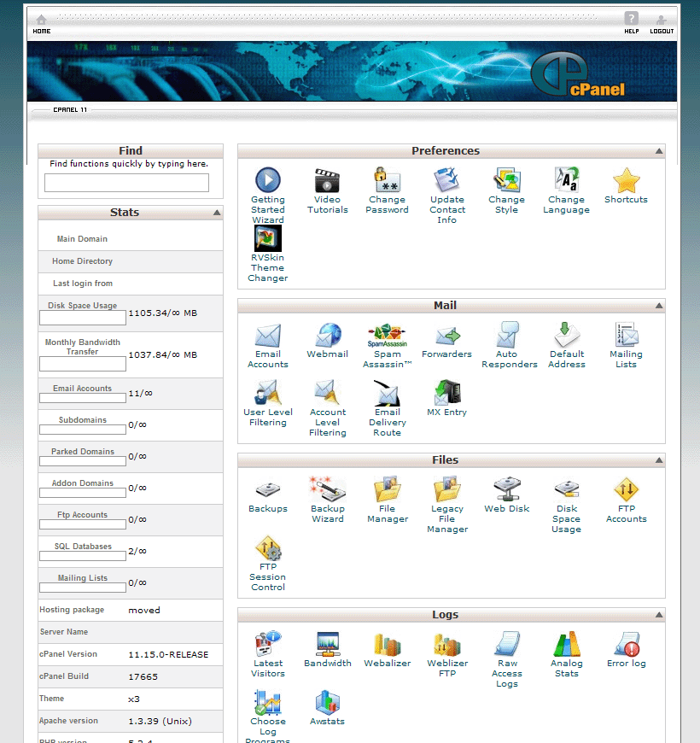Open Choose Log Programs
Image resolution: width=700 pixels, height=743 pixels.
(268, 702)
